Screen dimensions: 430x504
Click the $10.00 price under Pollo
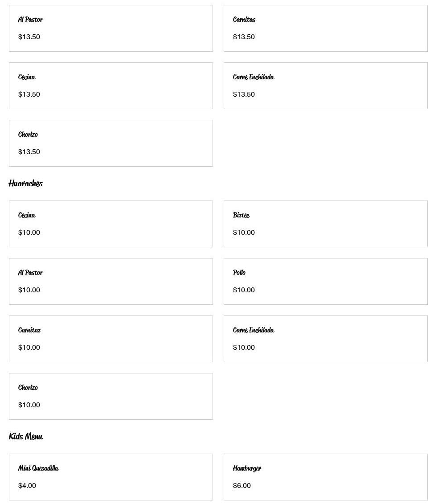[244, 290]
